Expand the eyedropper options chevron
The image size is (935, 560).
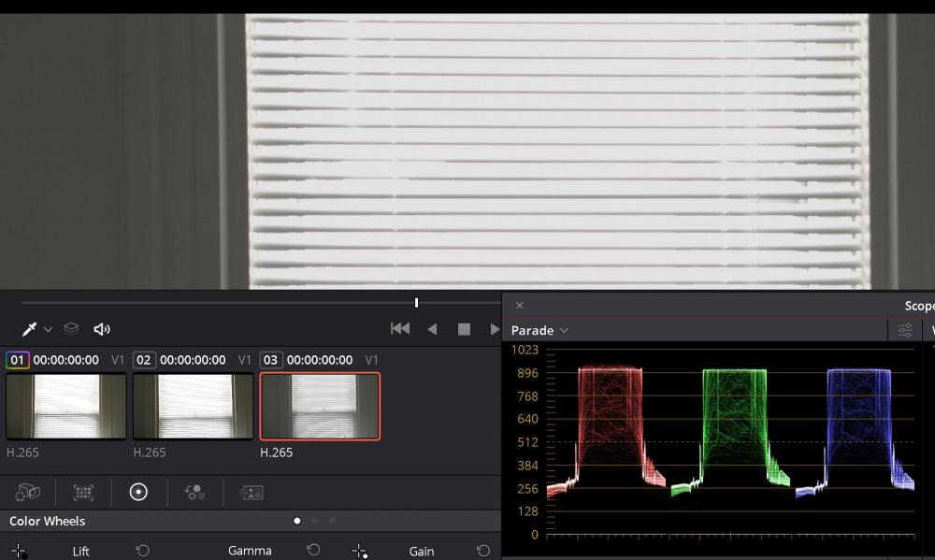coord(49,329)
